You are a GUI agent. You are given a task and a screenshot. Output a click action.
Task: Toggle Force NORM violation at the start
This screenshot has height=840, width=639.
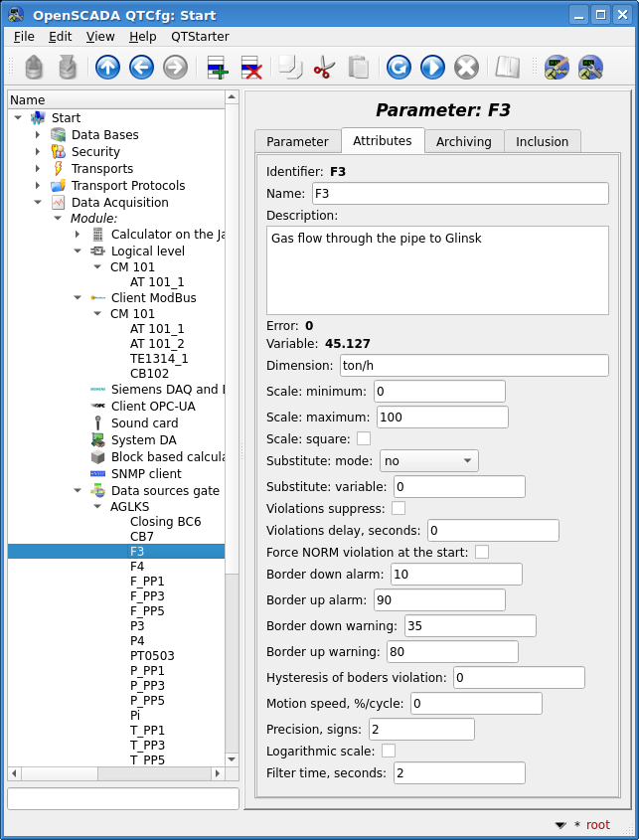pyautogui.click(x=482, y=552)
